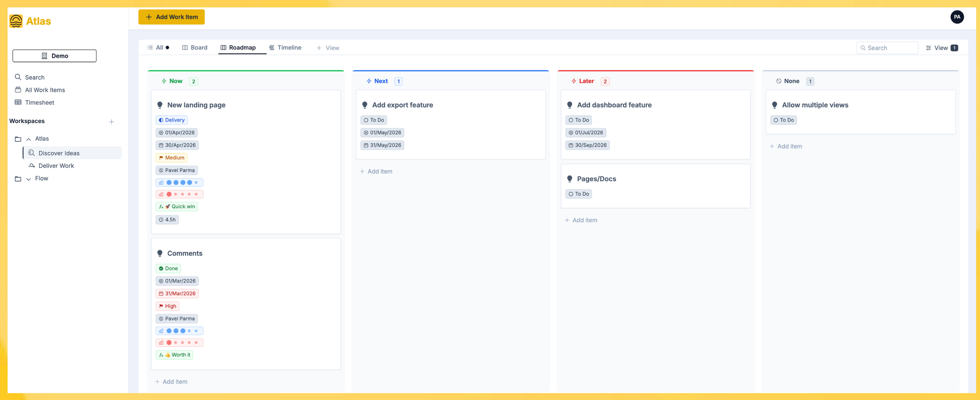The height and width of the screenshot is (400, 980).
Task: Click Add item in the Next column
Action: point(376,172)
